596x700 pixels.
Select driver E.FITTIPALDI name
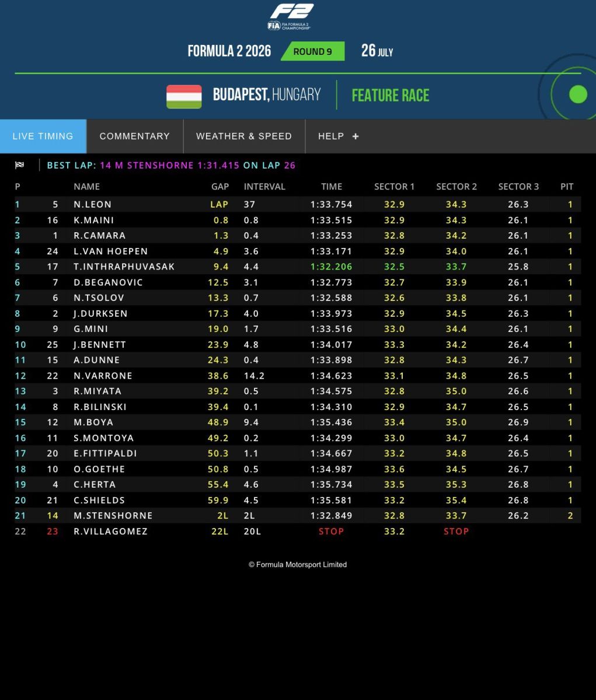[105, 453]
